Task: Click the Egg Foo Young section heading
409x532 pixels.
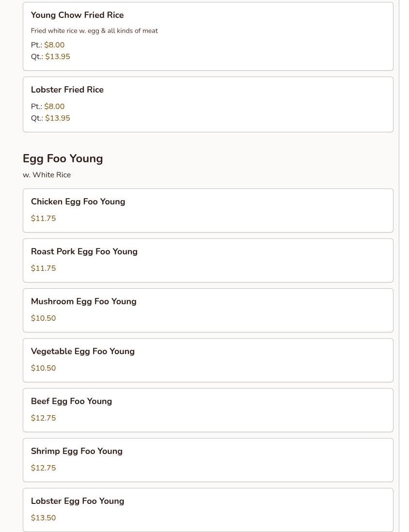Action: pos(63,158)
